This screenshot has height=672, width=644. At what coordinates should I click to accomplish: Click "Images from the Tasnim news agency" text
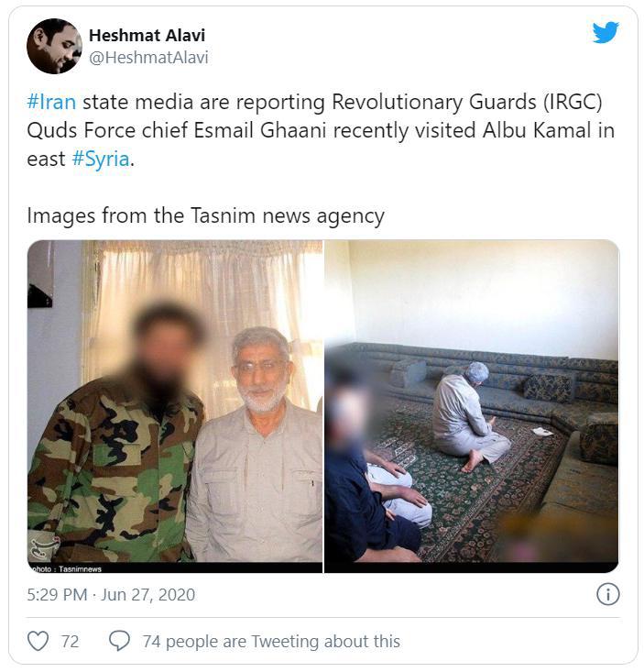(205, 215)
